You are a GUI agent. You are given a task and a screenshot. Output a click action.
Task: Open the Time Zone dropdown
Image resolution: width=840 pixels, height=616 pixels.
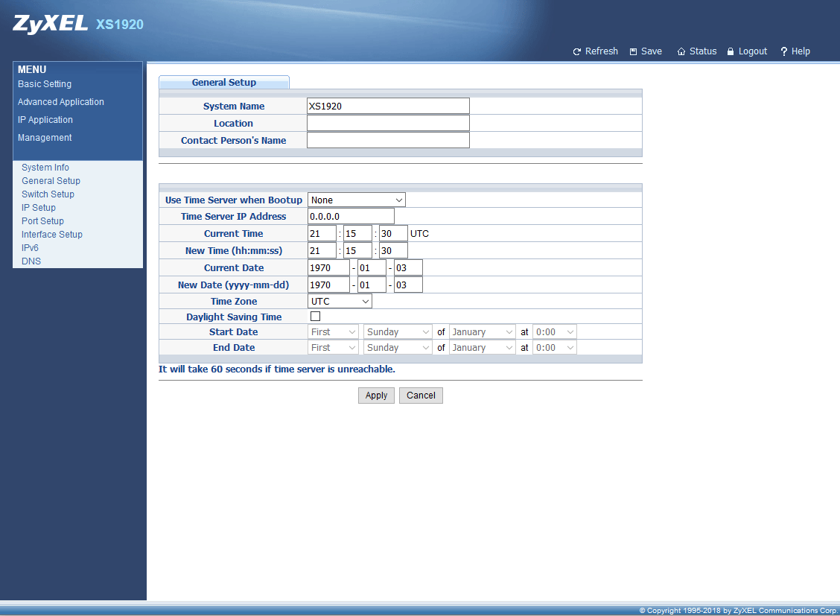coord(340,302)
